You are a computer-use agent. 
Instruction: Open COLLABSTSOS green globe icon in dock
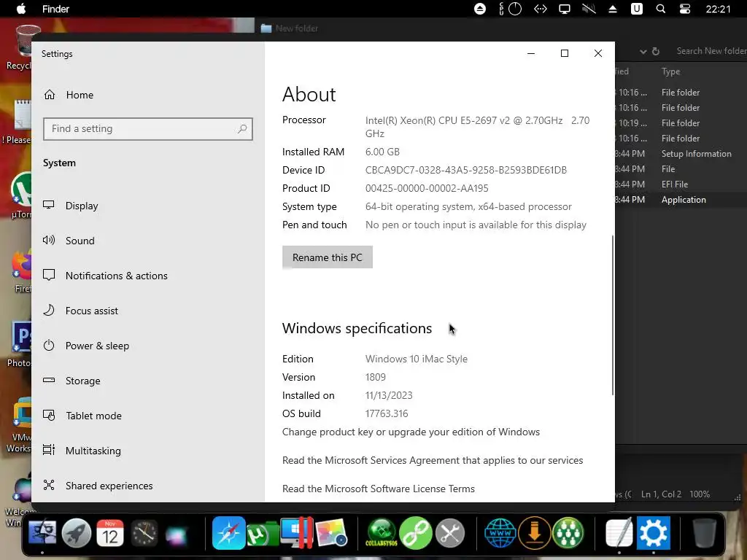381,532
